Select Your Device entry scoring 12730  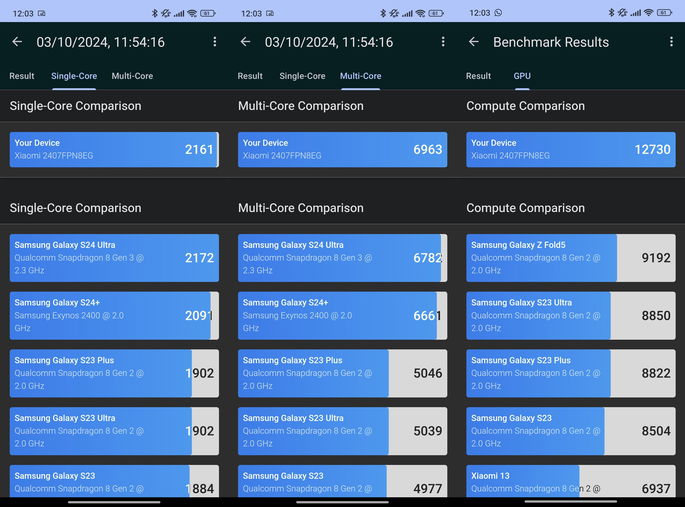(570, 149)
